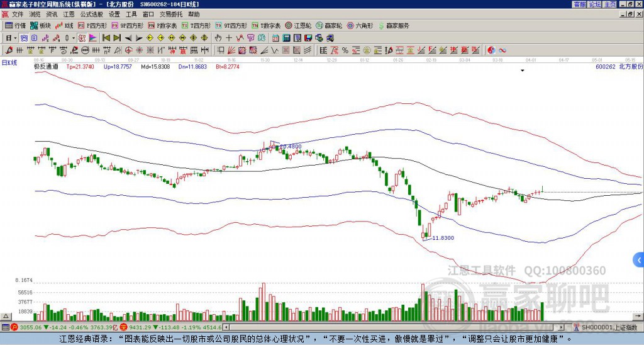Click the 主页 homepage button

point(610,4)
